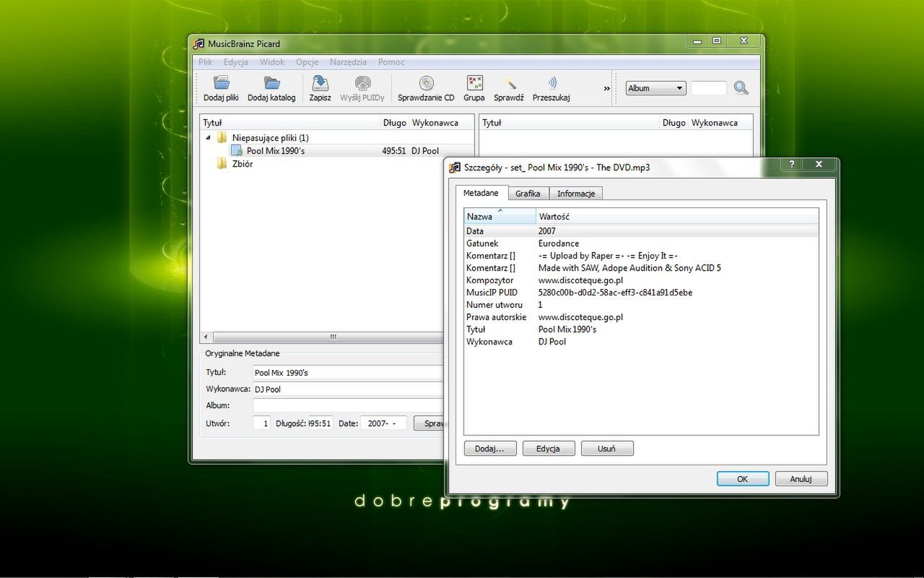Image resolution: width=924 pixels, height=578 pixels.
Task: Click the Szczegóły dialog title bar icon
Action: point(455,167)
